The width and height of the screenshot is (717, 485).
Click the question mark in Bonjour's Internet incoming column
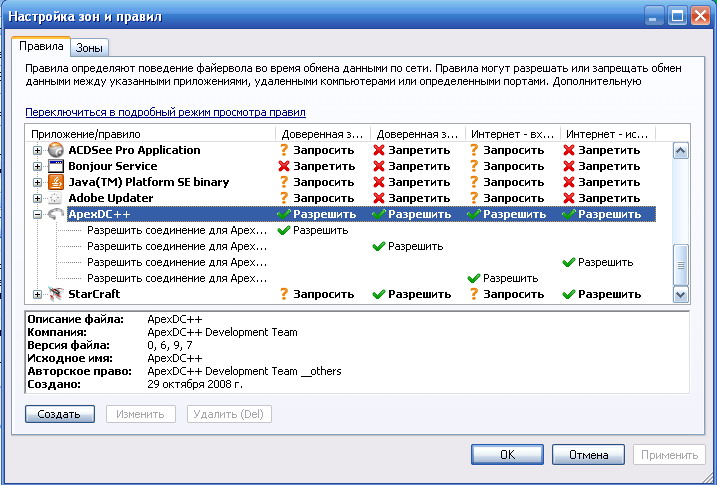pos(474,166)
